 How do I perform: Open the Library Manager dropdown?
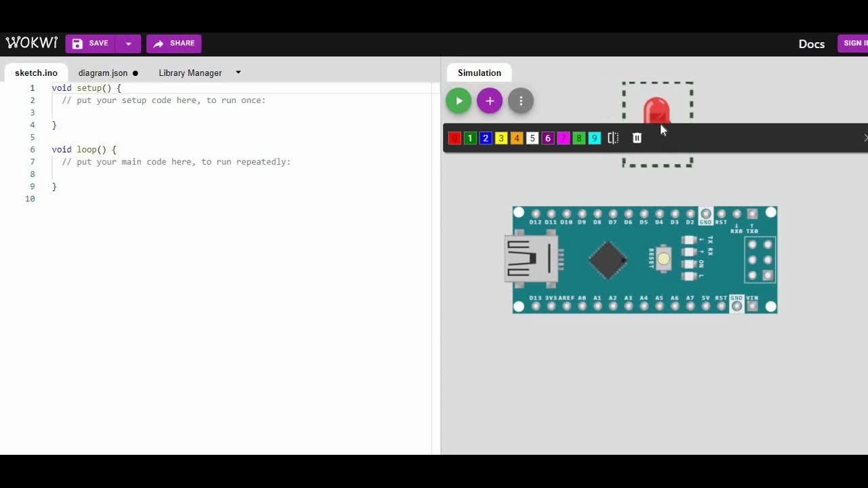click(237, 73)
